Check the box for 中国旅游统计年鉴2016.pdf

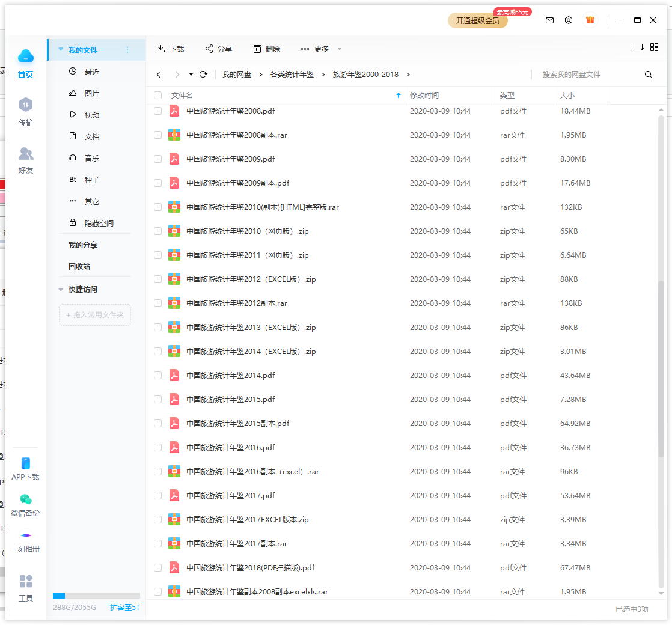click(157, 447)
